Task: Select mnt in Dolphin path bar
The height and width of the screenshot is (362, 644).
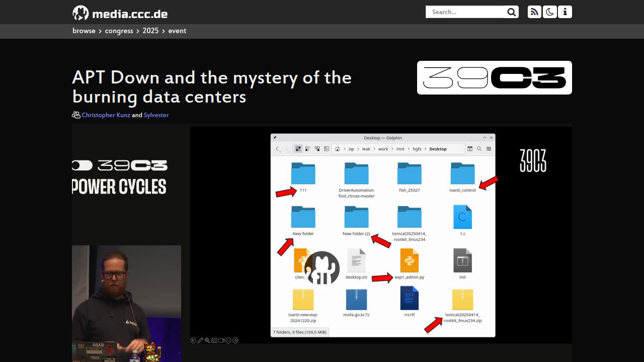Action: tap(400, 149)
